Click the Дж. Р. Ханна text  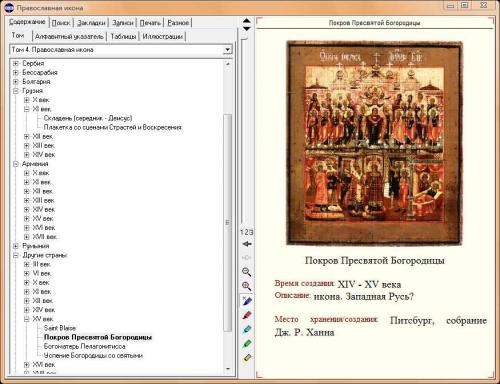click(x=304, y=333)
